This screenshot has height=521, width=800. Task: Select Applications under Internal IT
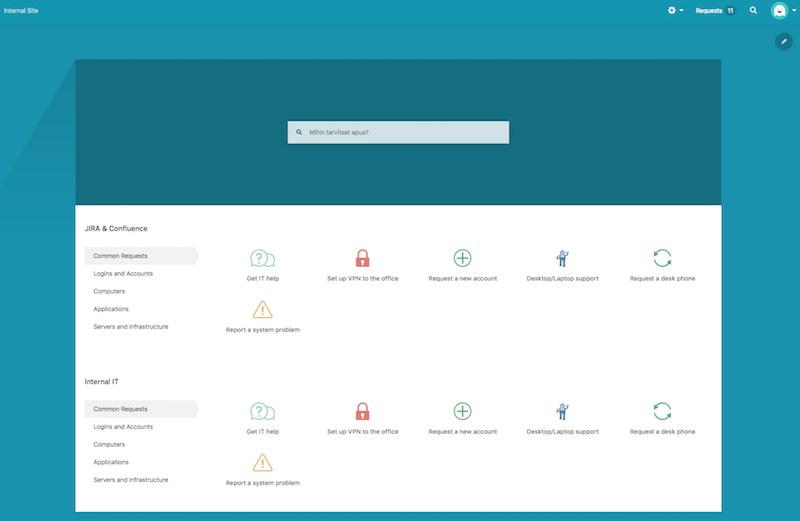pos(111,462)
